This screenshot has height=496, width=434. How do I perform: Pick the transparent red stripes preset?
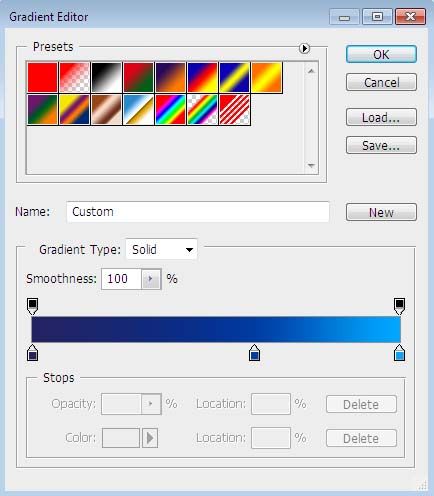tap(235, 110)
